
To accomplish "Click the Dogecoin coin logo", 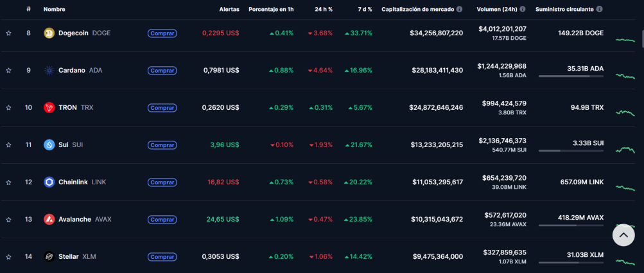I will pyautogui.click(x=49, y=33).
